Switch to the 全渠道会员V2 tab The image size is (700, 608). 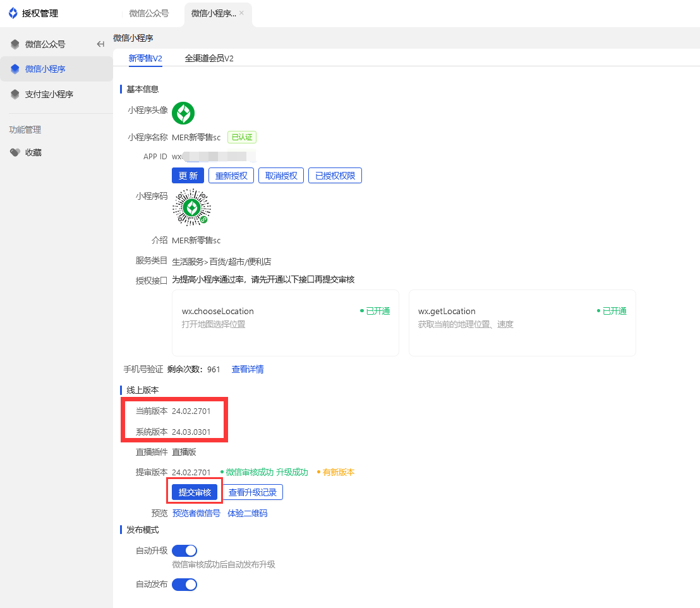pyautogui.click(x=209, y=58)
